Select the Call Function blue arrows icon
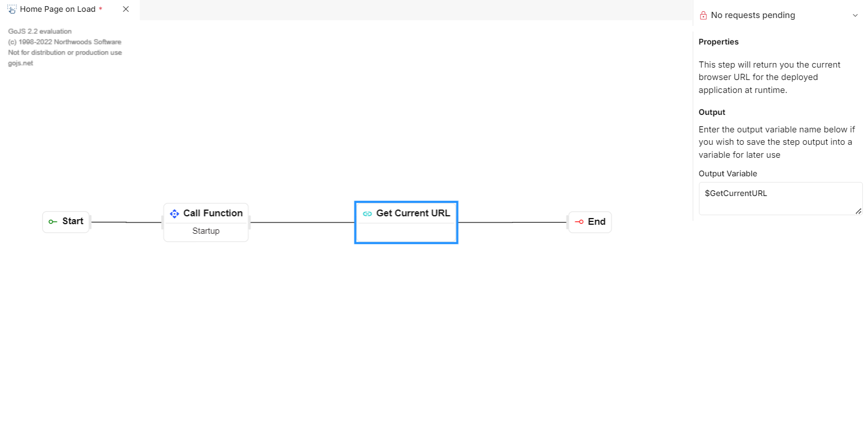868x427 pixels. [x=174, y=213]
